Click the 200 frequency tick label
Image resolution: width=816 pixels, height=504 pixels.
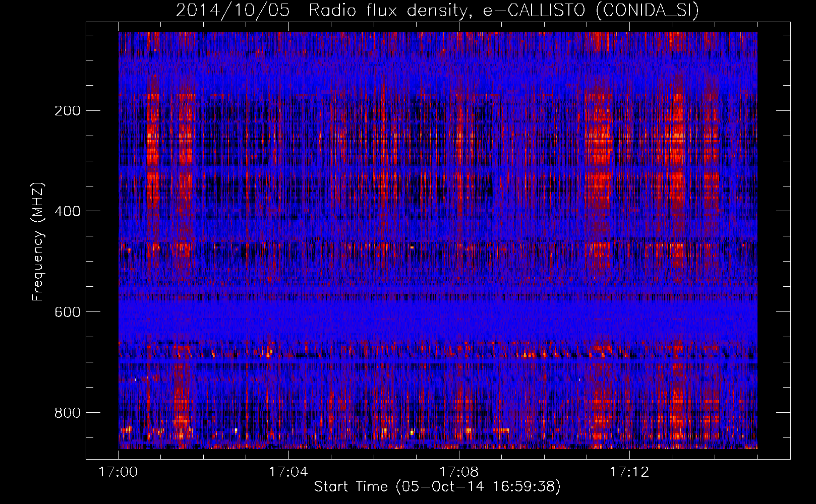click(68, 110)
